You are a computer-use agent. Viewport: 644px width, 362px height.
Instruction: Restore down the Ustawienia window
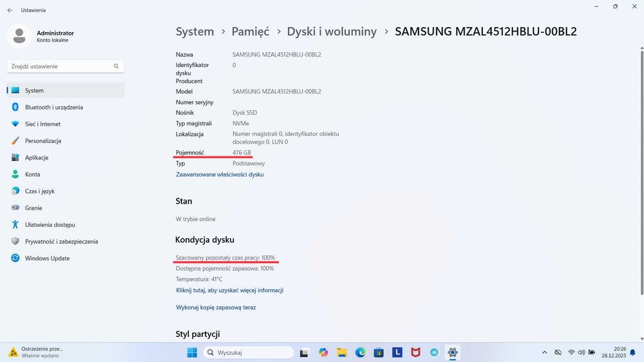pos(615,6)
